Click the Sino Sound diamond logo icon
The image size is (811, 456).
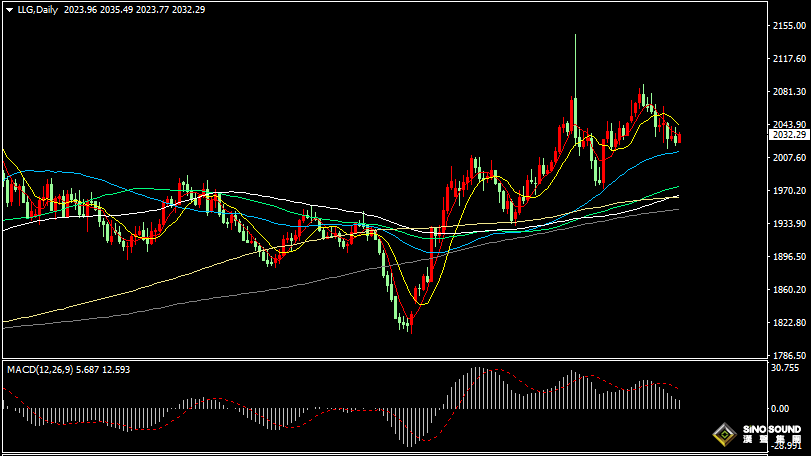tap(722, 436)
